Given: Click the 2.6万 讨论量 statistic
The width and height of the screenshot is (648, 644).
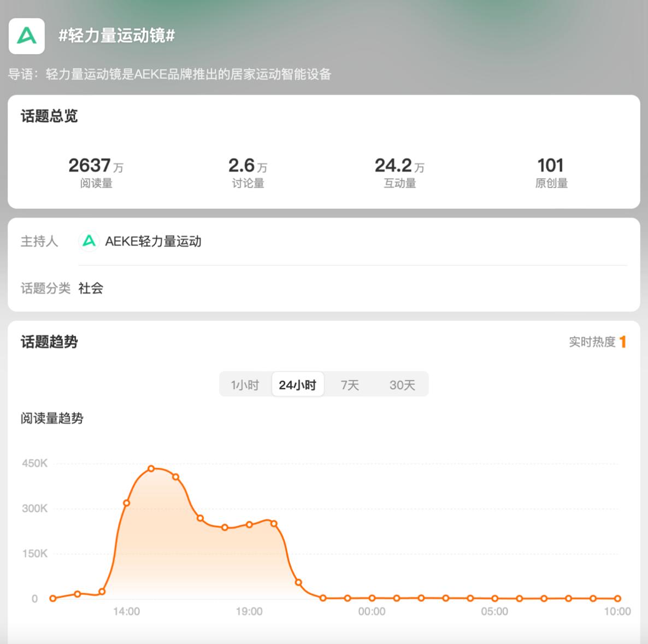Looking at the screenshot, I should point(248,172).
